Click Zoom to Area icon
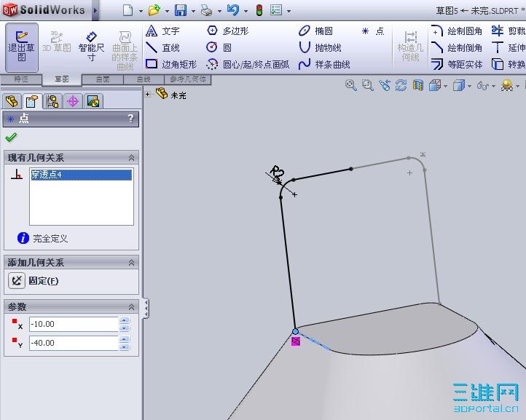The width and height of the screenshot is (526, 420). click(x=368, y=85)
